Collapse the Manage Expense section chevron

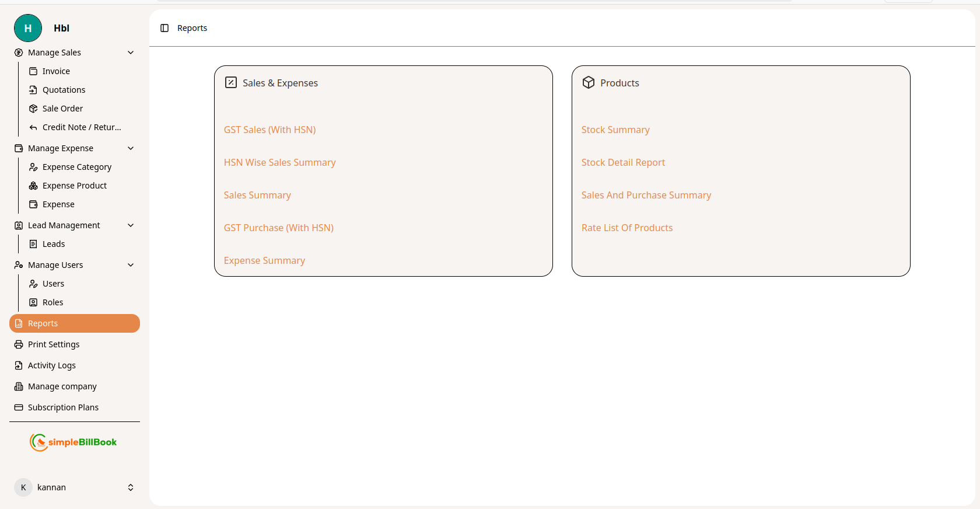point(131,148)
